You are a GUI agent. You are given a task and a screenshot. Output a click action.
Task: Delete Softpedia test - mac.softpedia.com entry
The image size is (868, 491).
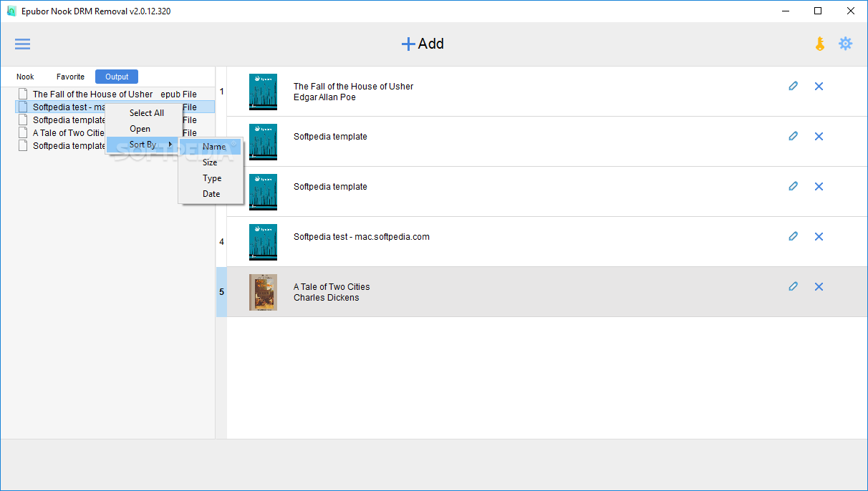click(x=819, y=236)
